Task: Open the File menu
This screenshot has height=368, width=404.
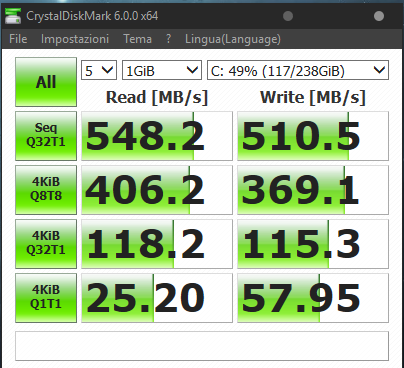Action: pyautogui.click(x=18, y=39)
